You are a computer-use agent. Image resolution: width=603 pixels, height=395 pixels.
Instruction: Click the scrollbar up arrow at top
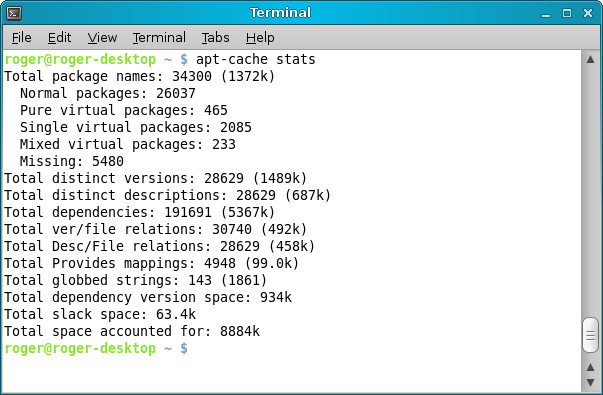tap(590, 60)
